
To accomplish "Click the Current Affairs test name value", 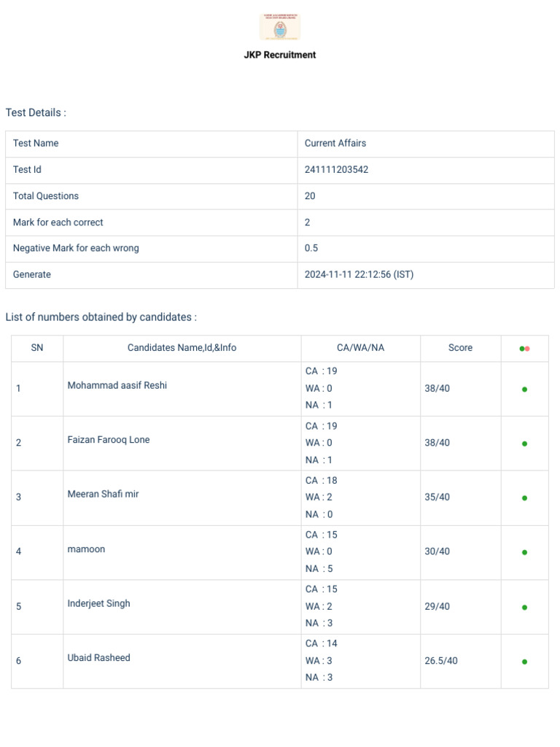I will coord(335,143).
